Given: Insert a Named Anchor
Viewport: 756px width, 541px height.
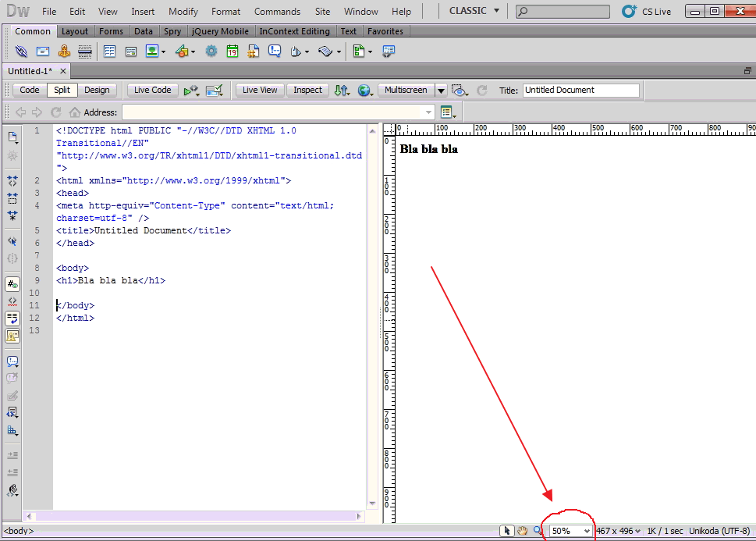Looking at the screenshot, I should pos(64,52).
